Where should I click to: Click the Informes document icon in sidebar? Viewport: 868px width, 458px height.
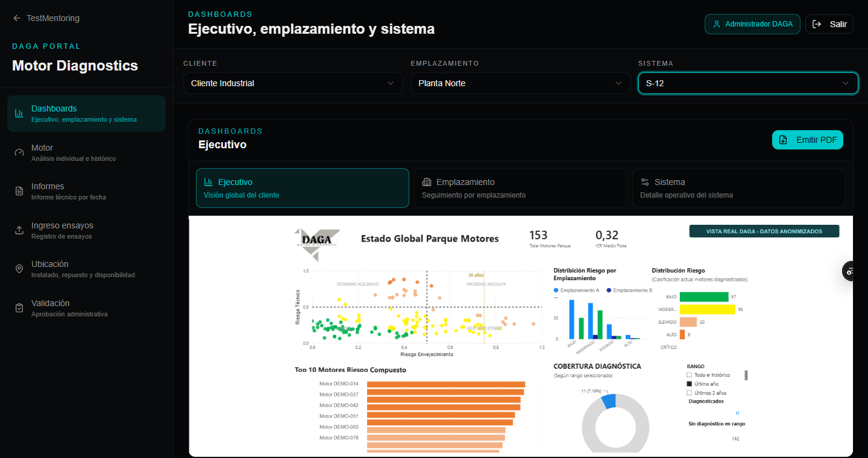tap(19, 191)
